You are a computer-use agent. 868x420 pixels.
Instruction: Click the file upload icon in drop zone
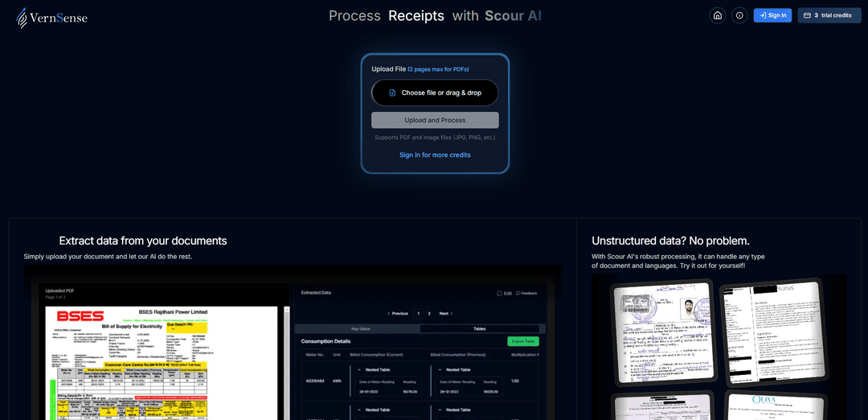click(392, 93)
